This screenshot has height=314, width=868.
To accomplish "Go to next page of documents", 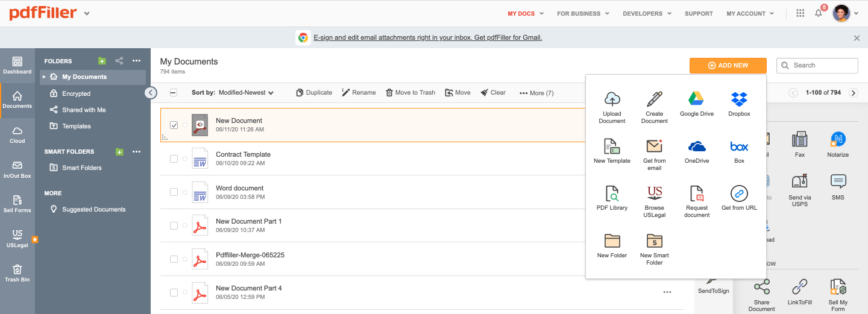I will [x=853, y=93].
